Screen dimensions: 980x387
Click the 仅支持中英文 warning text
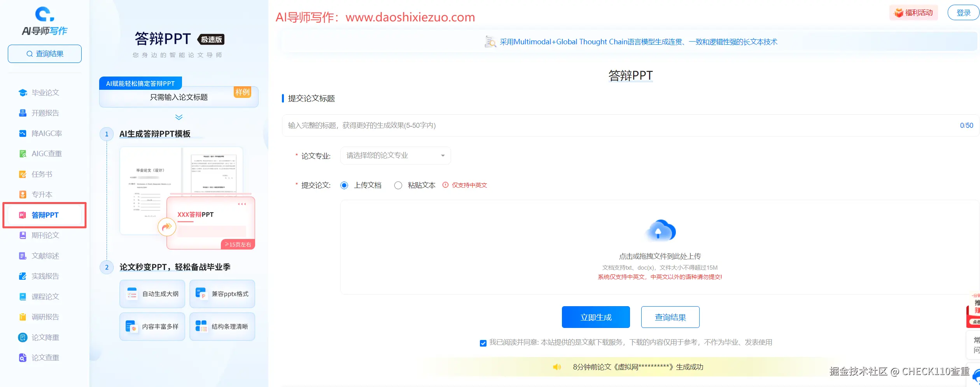tap(469, 185)
